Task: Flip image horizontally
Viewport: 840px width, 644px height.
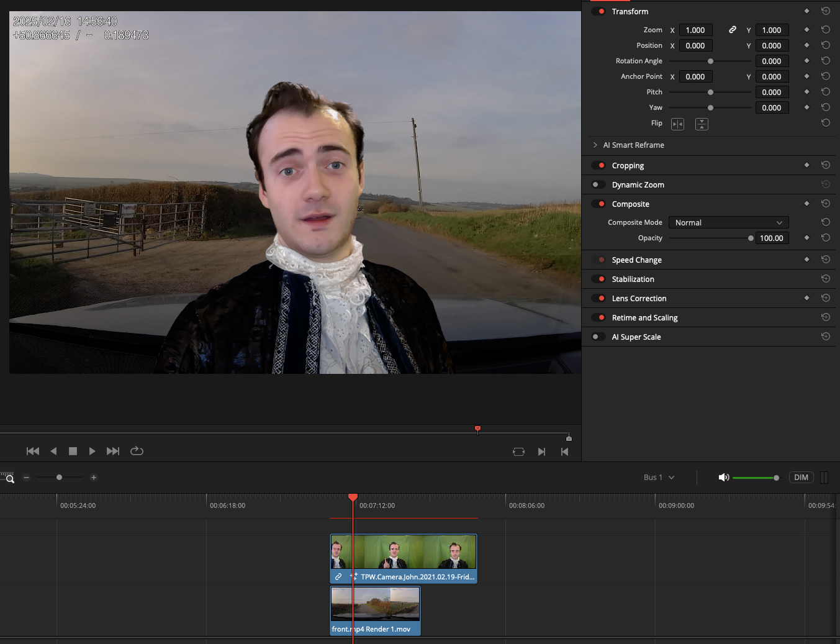Action: tap(677, 124)
